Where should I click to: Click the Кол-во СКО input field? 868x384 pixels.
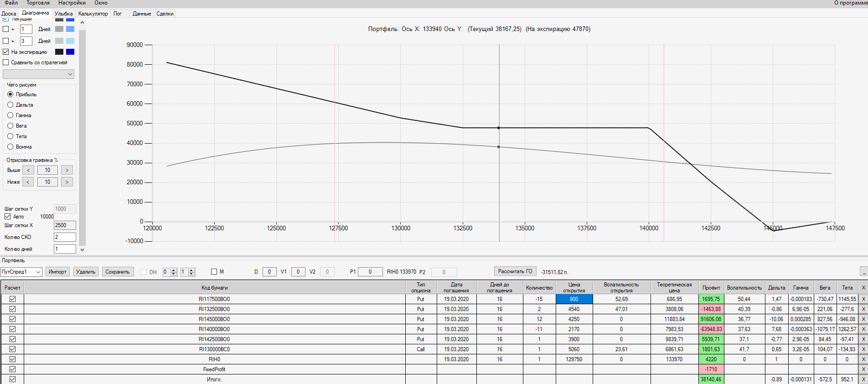tap(65, 237)
